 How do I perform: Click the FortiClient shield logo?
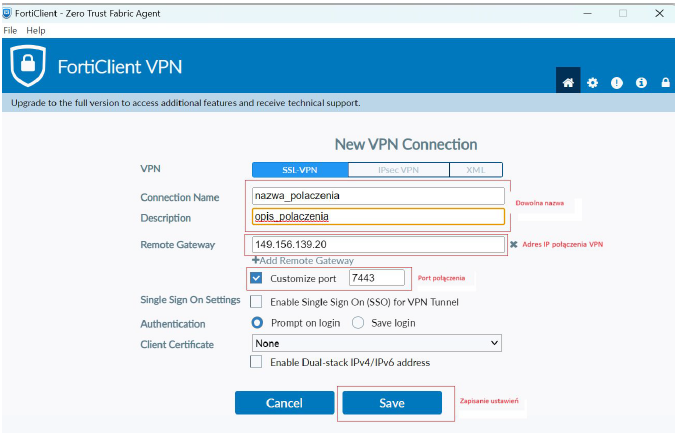tap(28, 67)
